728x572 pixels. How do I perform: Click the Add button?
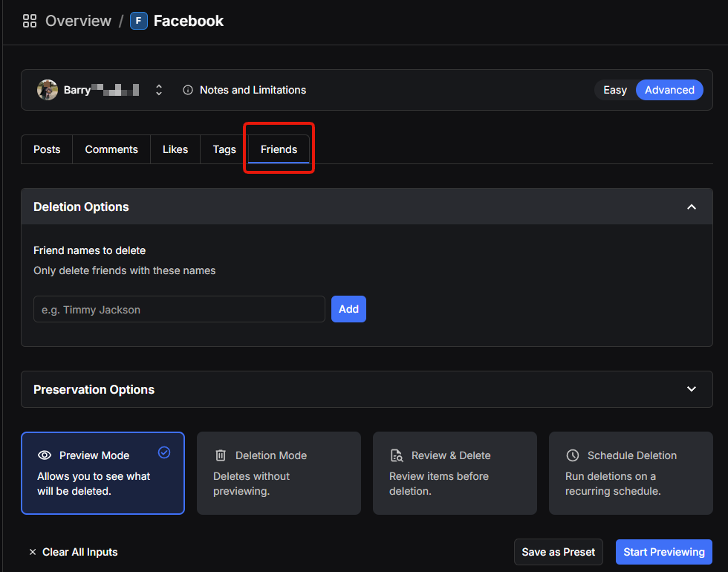pyautogui.click(x=348, y=309)
